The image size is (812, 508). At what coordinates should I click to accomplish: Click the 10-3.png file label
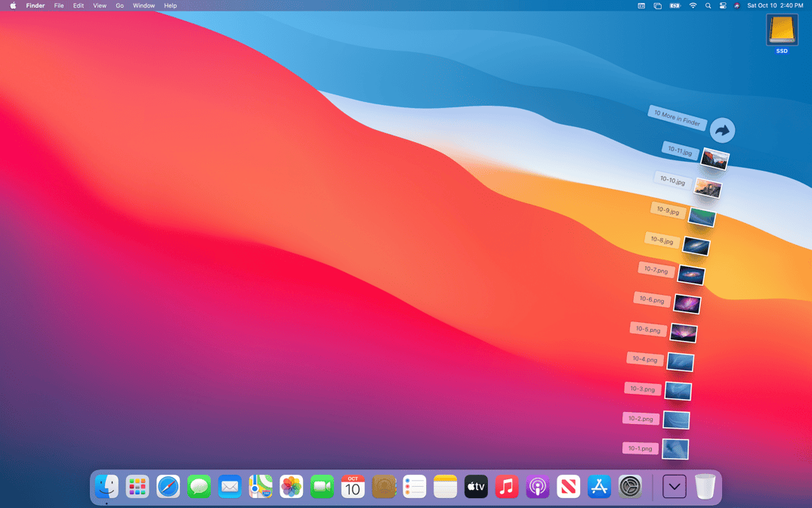(642, 389)
